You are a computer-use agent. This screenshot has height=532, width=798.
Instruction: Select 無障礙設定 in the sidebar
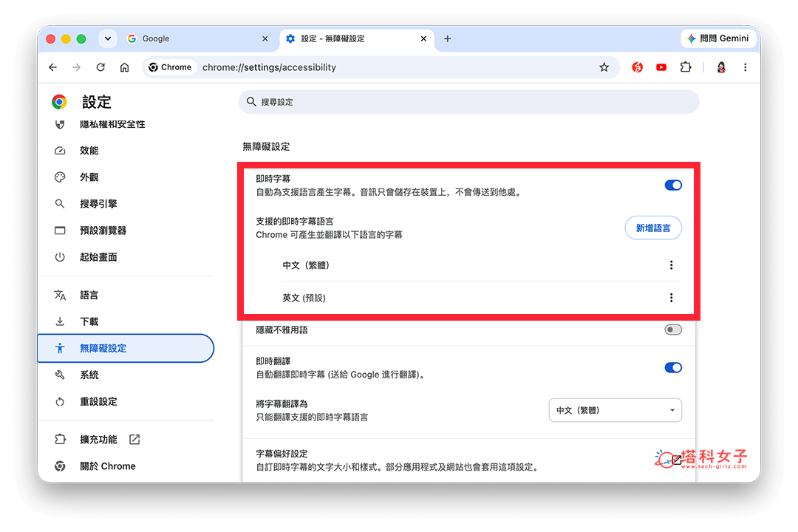[x=126, y=348]
